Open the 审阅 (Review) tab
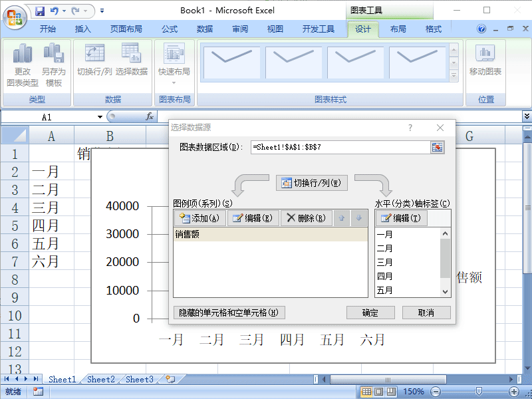532x399 pixels. pyautogui.click(x=240, y=29)
